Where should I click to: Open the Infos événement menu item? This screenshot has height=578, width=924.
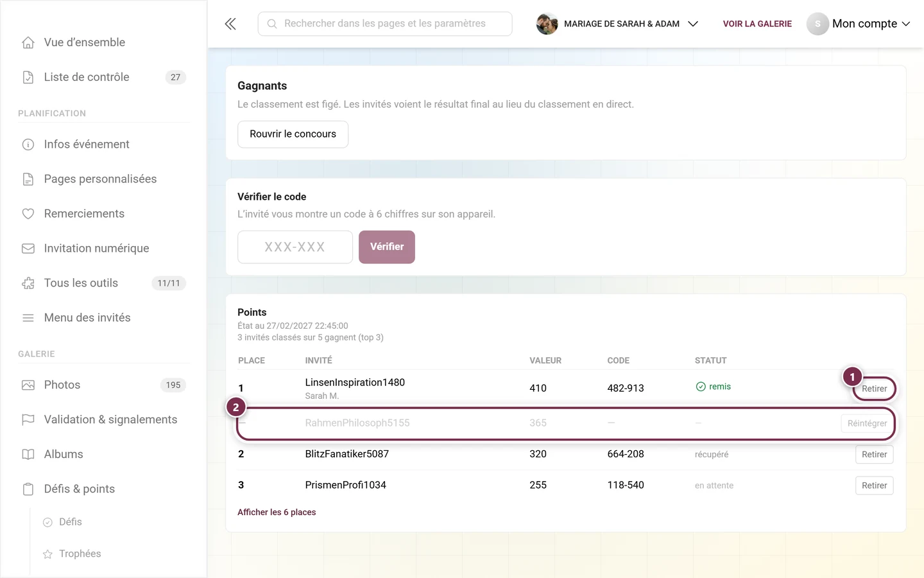(x=87, y=144)
